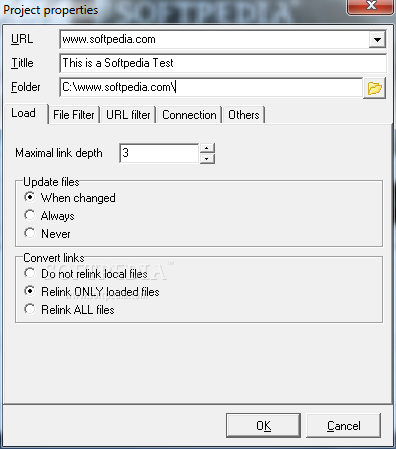Switch to the Connection tab
This screenshot has width=396, height=449.
coord(189,115)
